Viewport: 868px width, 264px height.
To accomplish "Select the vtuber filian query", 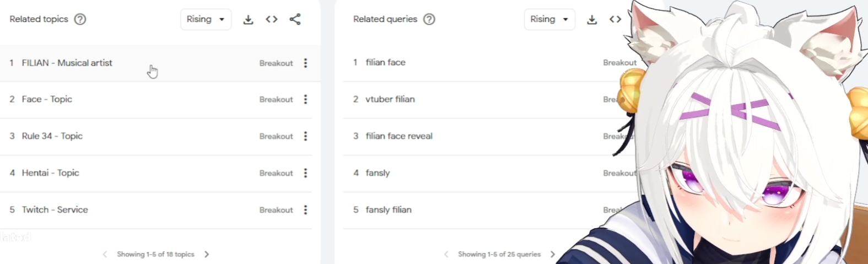I will tap(390, 99).
